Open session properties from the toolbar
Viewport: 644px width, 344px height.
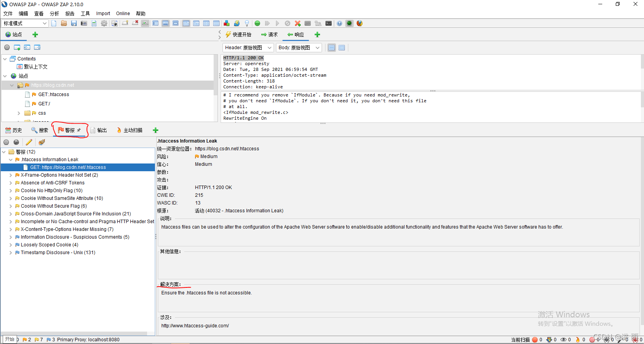pyautogui.click(x=94, y=23)
